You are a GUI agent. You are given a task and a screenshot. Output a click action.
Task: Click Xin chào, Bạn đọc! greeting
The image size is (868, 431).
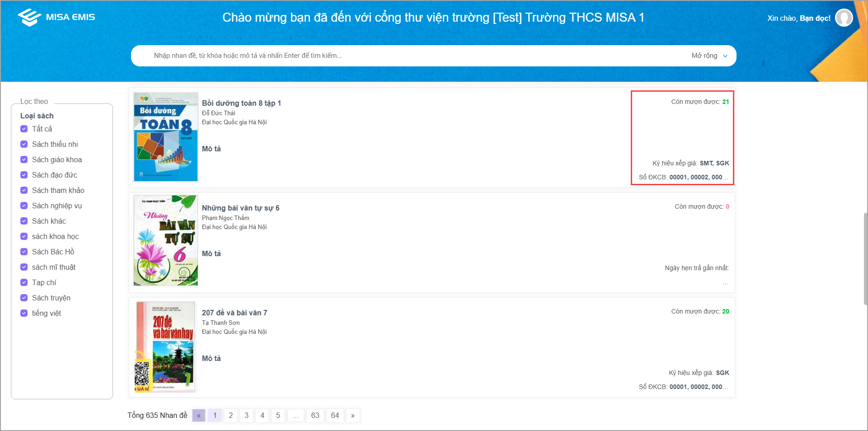click(x=799, y=18)
